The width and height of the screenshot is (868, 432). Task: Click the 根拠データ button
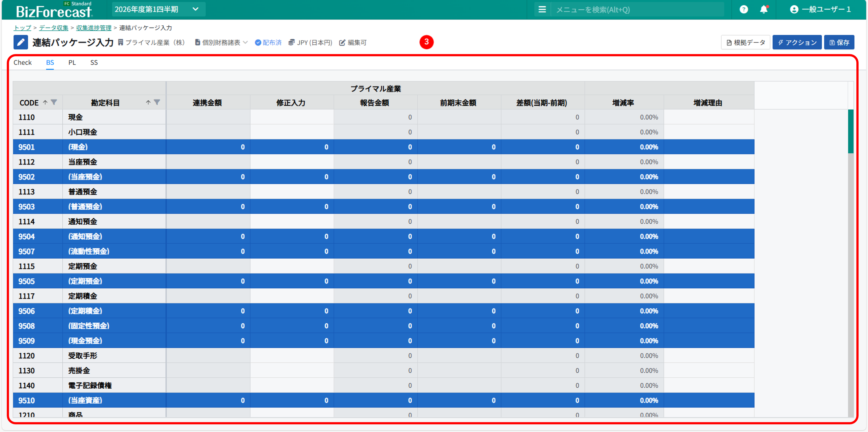[x=745, y=42]
